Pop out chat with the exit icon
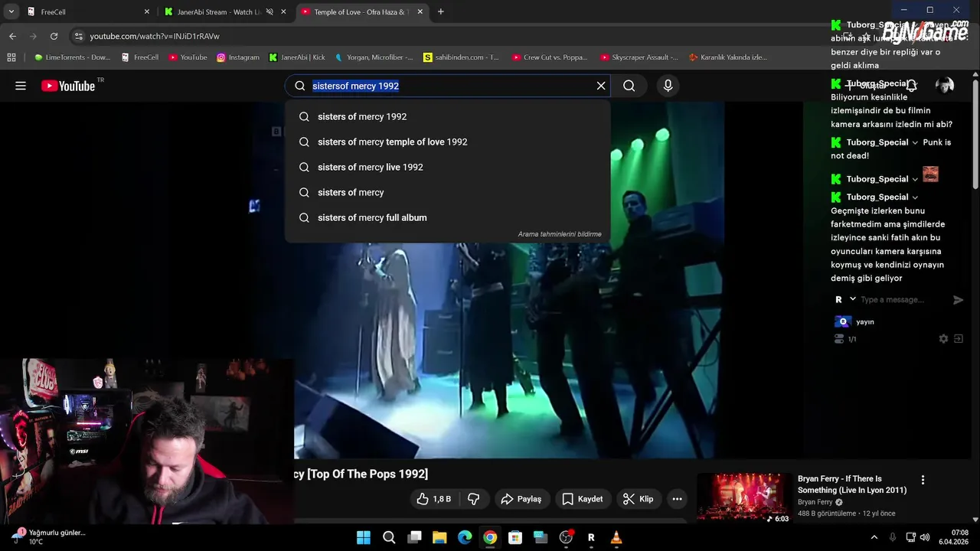This screenshot has height=551, width=980. (958, 339)
